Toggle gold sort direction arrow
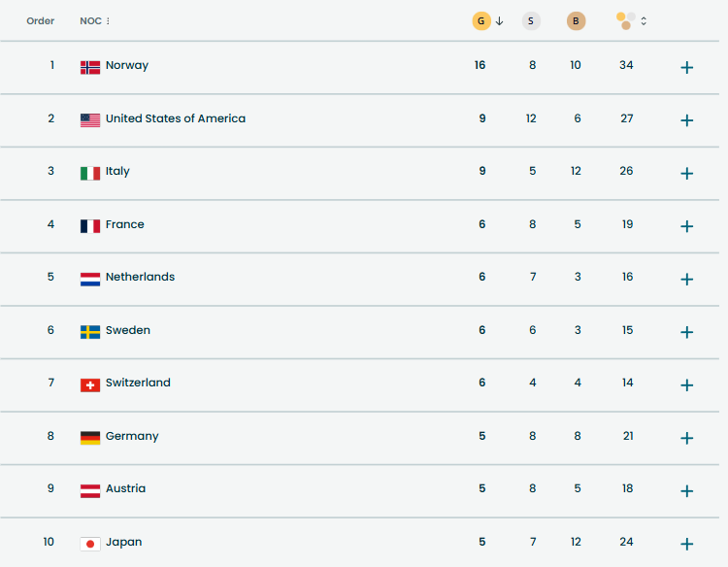 pyautogui.click(x=499, y=21)
